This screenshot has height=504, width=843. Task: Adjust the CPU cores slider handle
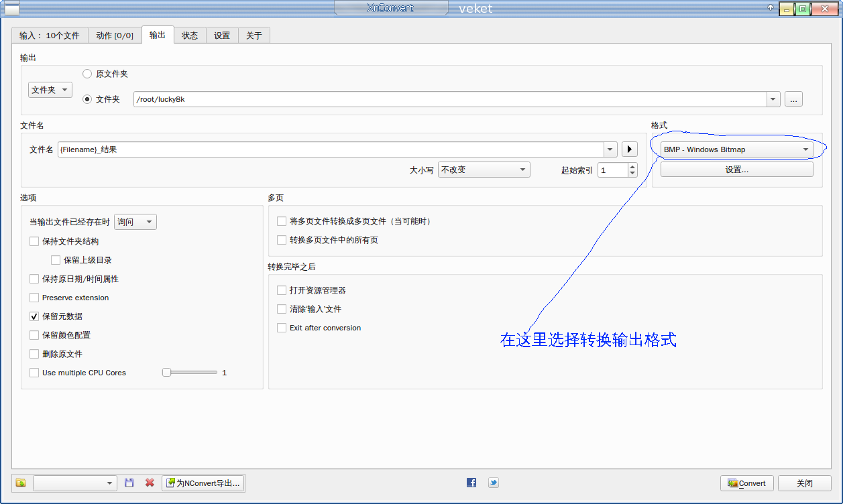pos(166,373)
